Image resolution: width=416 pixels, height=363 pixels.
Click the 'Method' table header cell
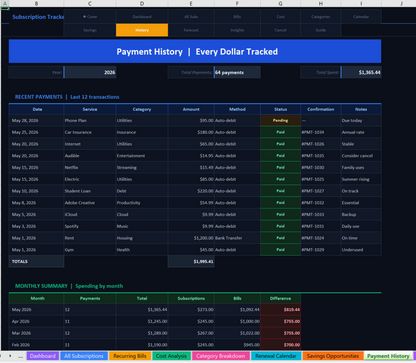237,109
